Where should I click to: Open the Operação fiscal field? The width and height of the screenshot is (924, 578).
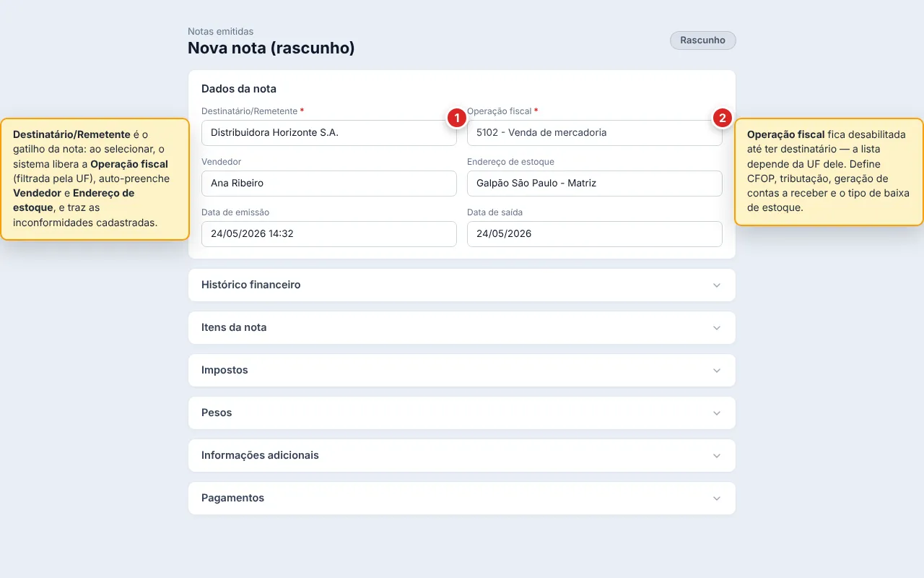(x=595, y=133)
